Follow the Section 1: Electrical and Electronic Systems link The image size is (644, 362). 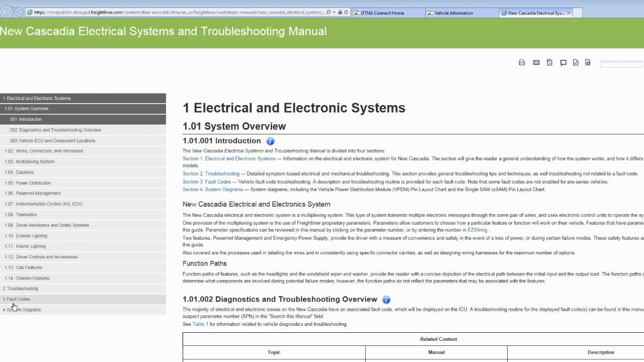tap(229, 159)
